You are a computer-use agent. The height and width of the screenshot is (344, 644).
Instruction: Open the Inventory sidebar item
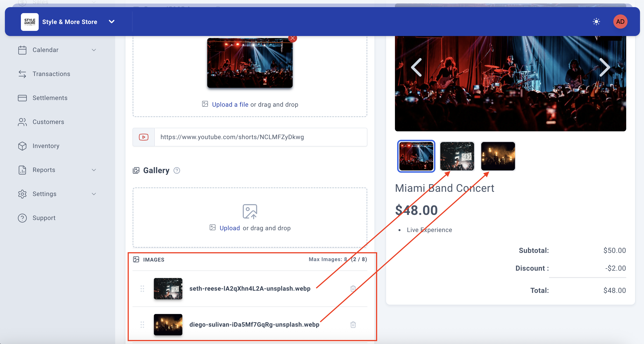pos(46,146)
